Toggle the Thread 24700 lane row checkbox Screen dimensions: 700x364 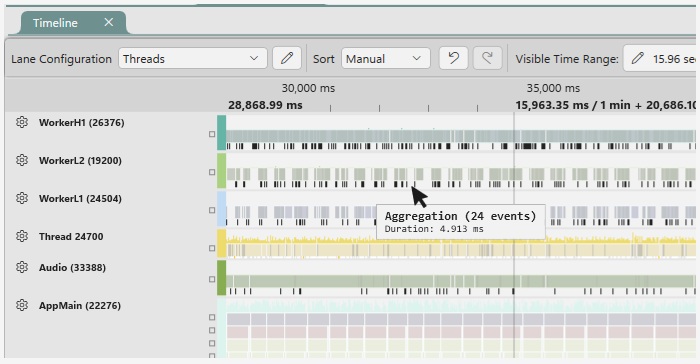212,248
